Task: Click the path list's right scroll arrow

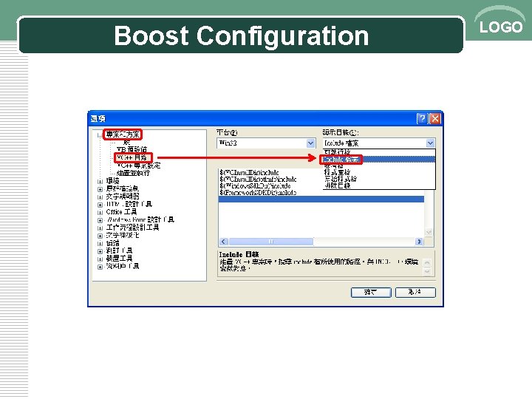Action: [x=420, y=242]
